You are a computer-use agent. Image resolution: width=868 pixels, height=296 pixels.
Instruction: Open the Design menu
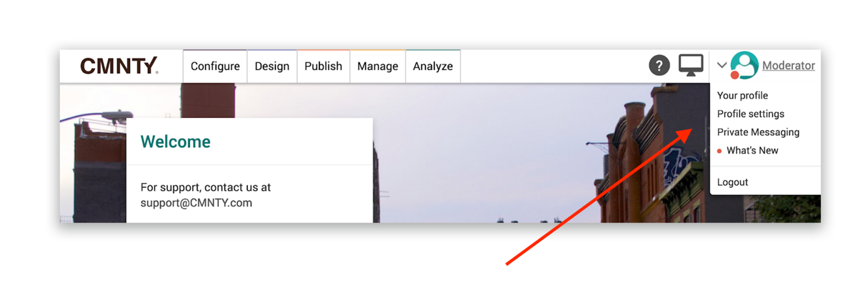pyautogui.click(x=272, y=66)
